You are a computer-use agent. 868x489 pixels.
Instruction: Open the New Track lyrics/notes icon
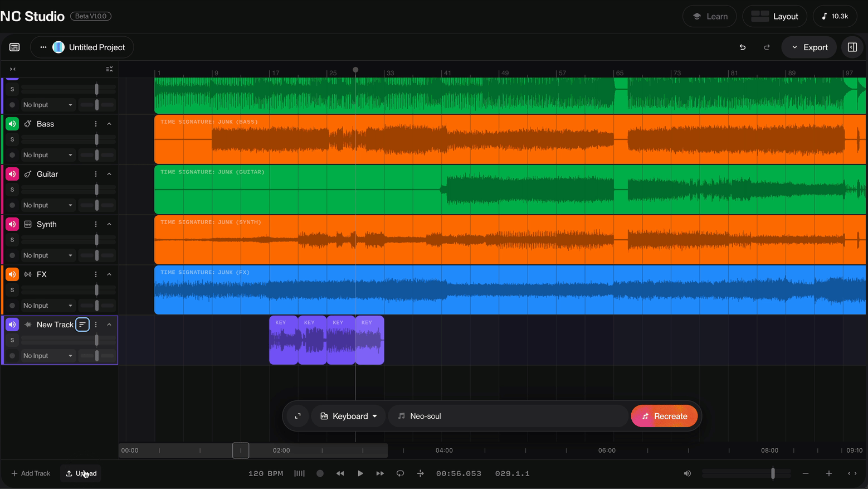pyautogui.click(x=82, y=325)
